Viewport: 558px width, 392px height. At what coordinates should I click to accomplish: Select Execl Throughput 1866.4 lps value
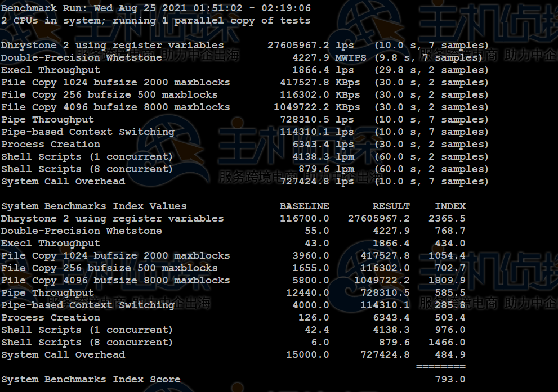click(x=323, y=70)
